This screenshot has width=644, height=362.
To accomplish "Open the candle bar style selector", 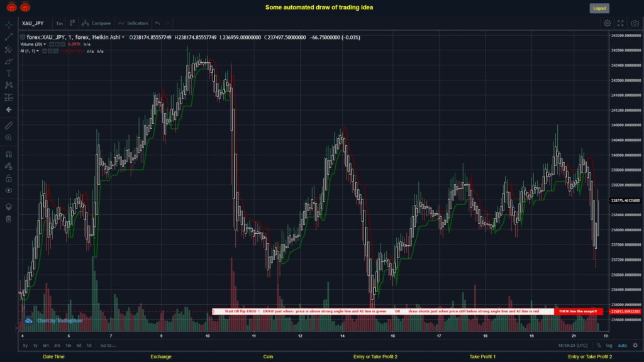I will click(72, 23).
